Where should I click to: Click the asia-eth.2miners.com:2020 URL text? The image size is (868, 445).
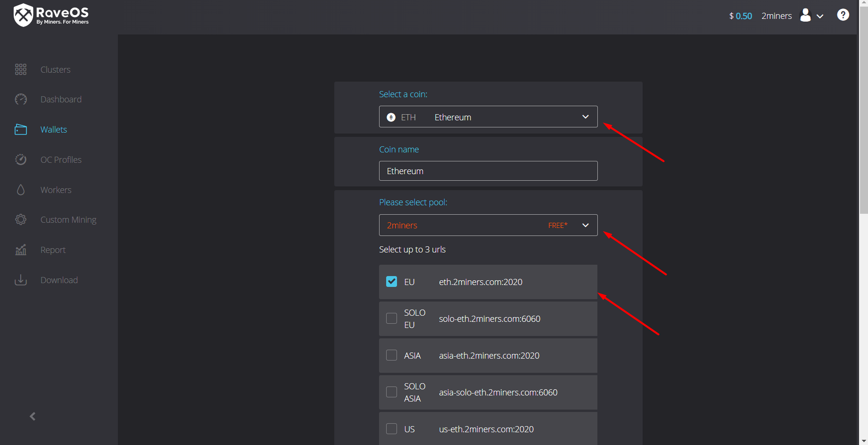pyautogui.click(x=489, y=355)
